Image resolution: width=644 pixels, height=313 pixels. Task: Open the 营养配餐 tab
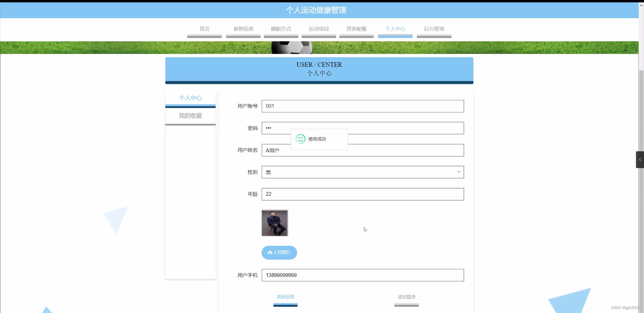(x=357, y=29)
